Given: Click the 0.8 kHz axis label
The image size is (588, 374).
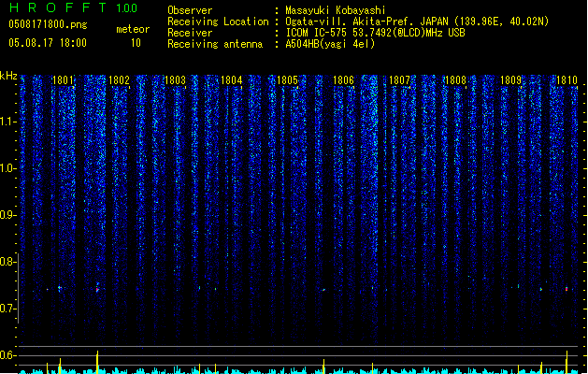Looking at the screenshot, I should point(8,262).
